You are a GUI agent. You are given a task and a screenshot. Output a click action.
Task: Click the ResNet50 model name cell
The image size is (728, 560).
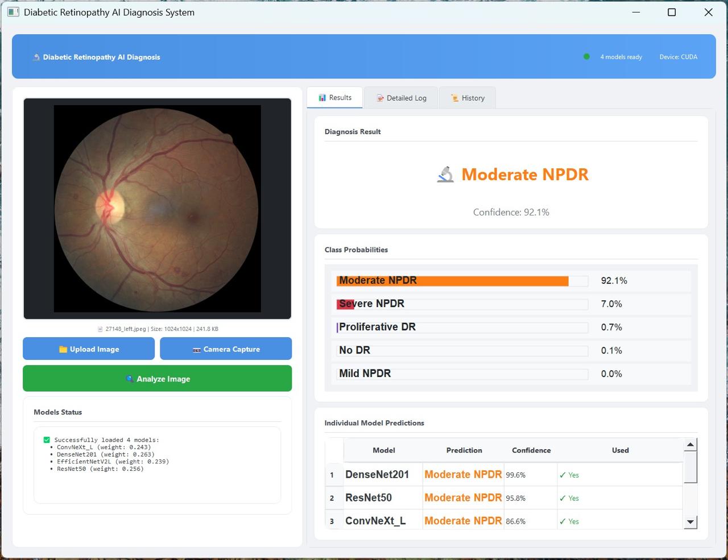click(x=383, y=498)
